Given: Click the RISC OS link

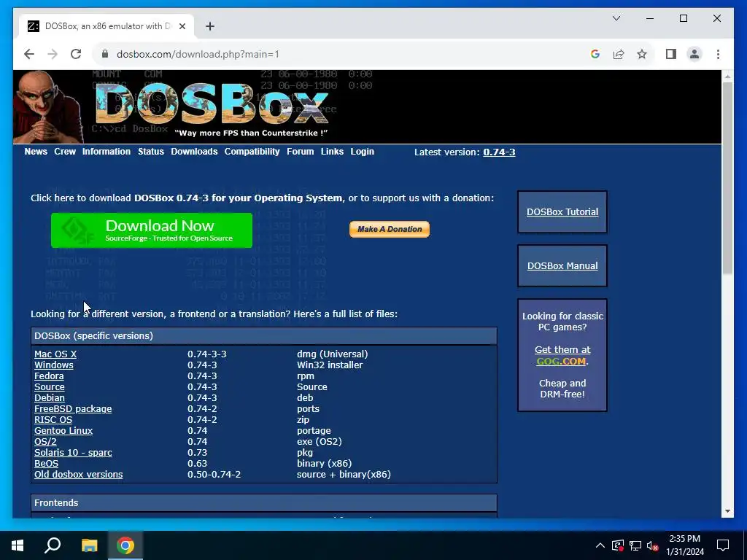Looking at the screenshot, I should coord(53,419).
